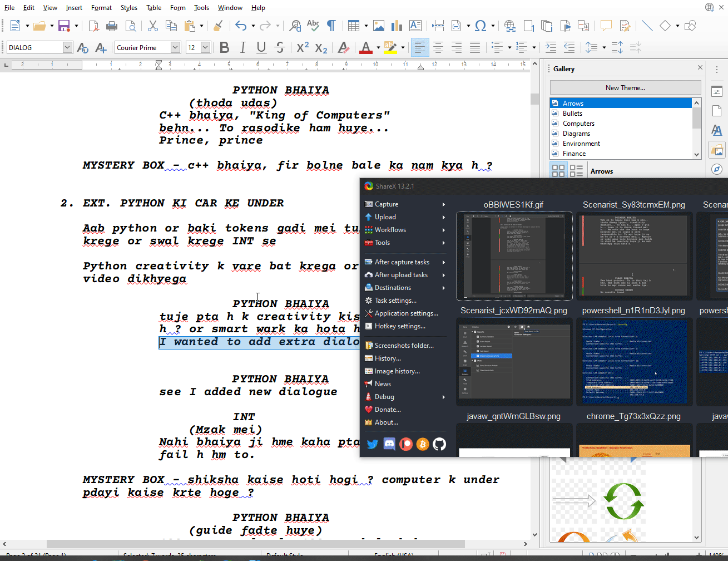Insert a hyperlink
The height and width of the screenshot is (561, 728).
tap(510, 26)
